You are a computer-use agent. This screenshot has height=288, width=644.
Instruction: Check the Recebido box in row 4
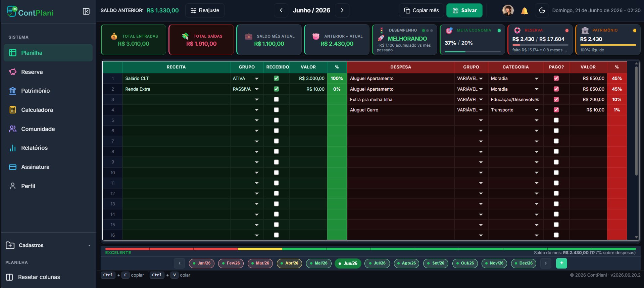[x=276, y=110]
